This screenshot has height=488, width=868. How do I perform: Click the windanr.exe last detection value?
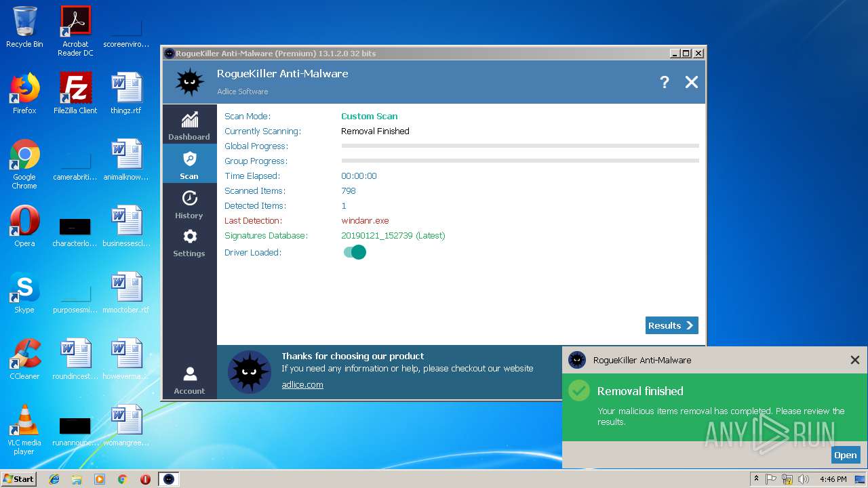365,220
